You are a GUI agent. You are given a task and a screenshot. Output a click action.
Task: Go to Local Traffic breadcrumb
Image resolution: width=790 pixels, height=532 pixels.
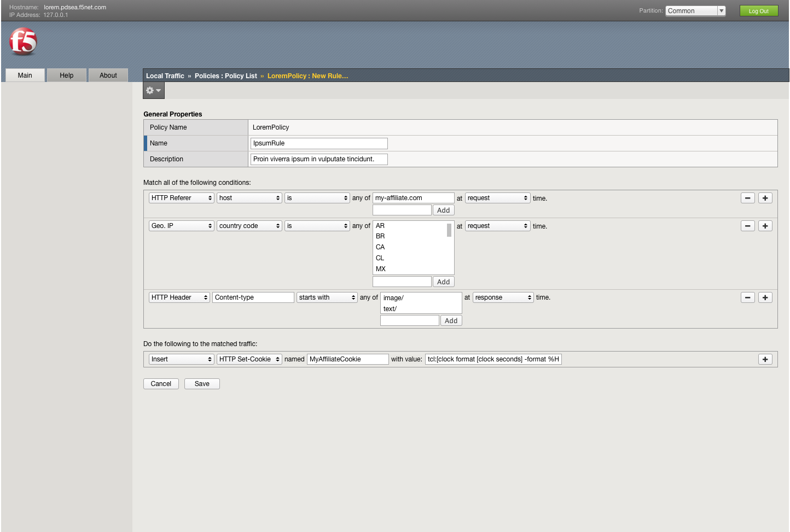pyautogui.click(x=165, y=76)
